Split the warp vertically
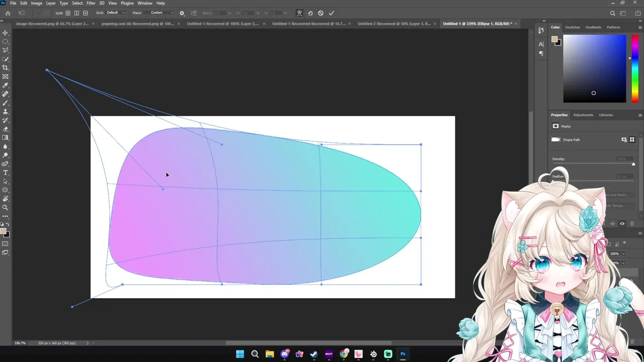This screenshot has width=644, height=362. (76, 13)
